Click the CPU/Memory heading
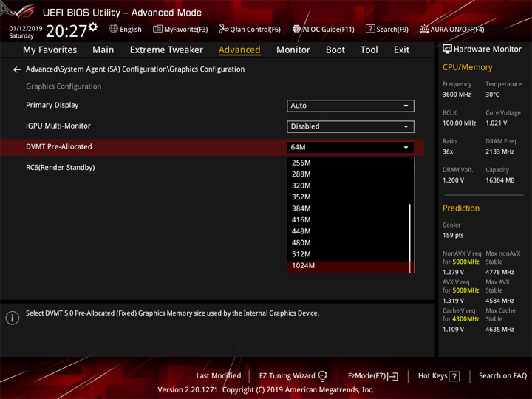 (467, 67)
